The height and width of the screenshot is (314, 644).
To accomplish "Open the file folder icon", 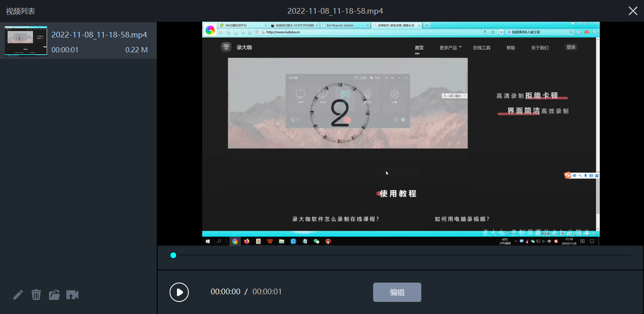I will [x=54, y=295].
